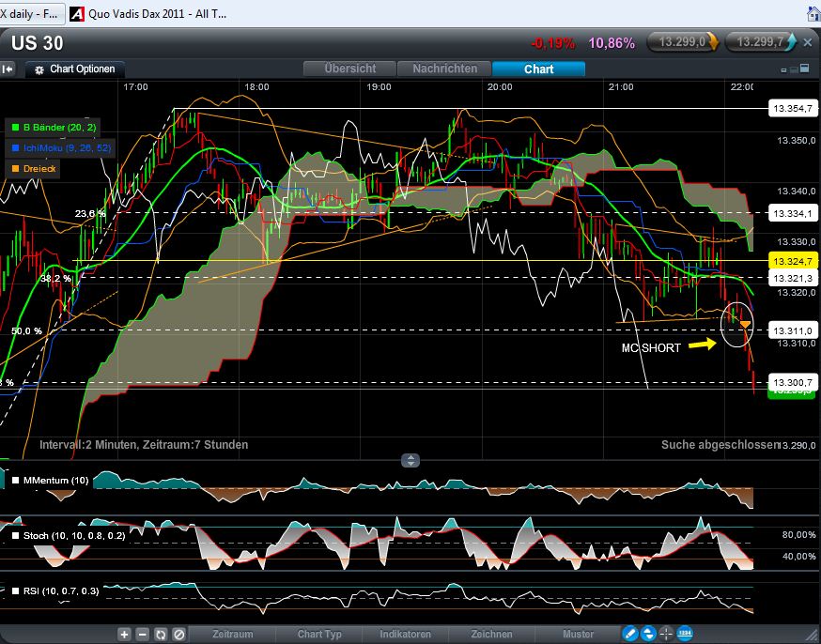This screenshot has height=644, width=821.
Task: Click the 10,86% performance value
Action: pos(612,43)
